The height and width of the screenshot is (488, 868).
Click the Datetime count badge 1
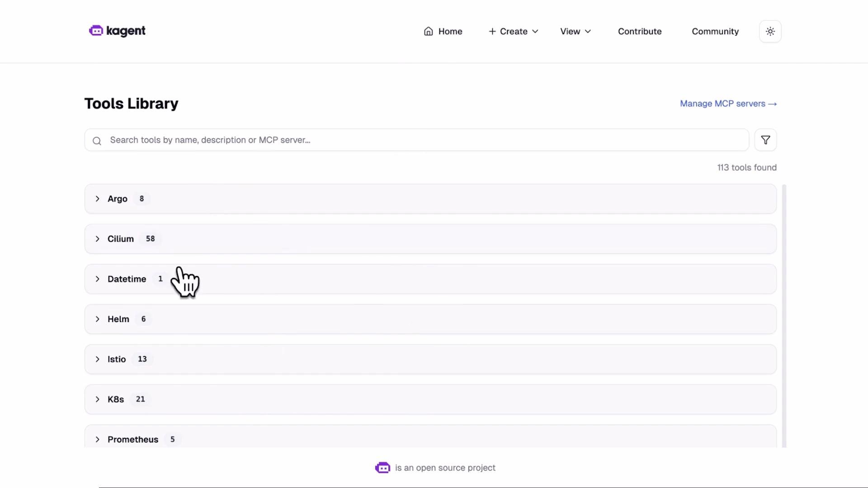[x=160, y=279]
